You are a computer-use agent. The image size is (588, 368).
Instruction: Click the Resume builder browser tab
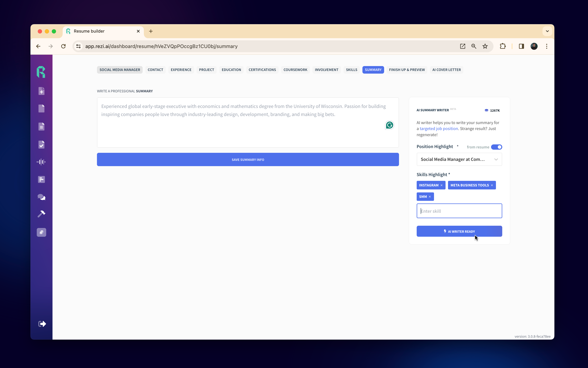[103, 31]
